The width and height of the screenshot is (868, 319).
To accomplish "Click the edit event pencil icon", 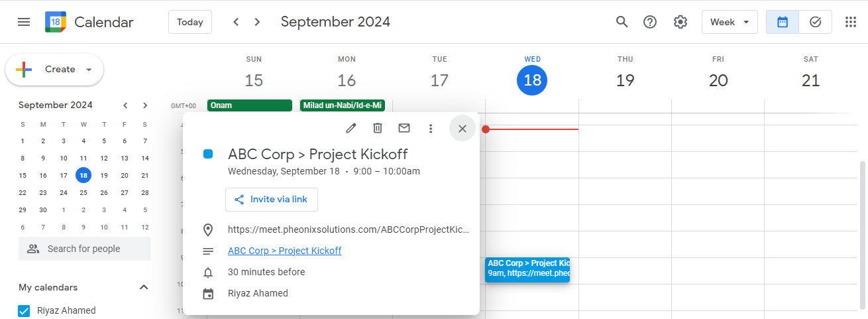I will pos(351,128).
